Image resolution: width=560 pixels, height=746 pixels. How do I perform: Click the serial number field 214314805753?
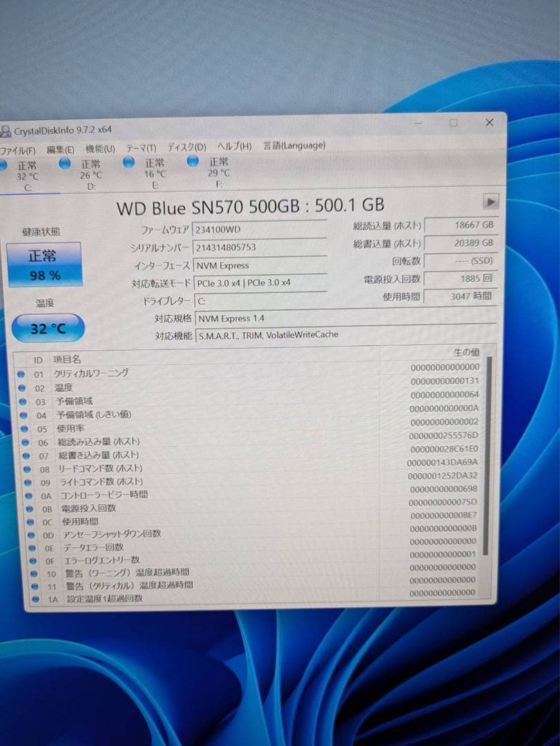(x=260, y=247)
